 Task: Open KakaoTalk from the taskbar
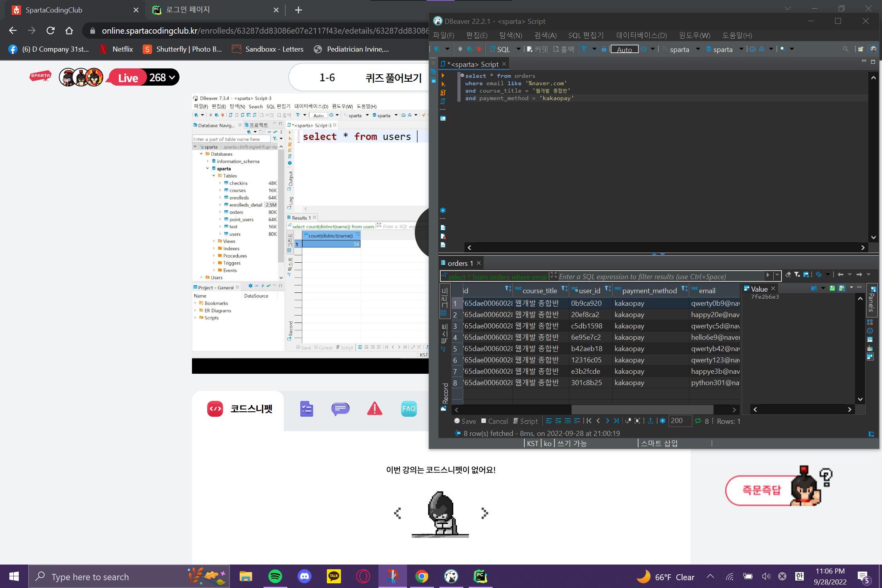click(334, 576)
